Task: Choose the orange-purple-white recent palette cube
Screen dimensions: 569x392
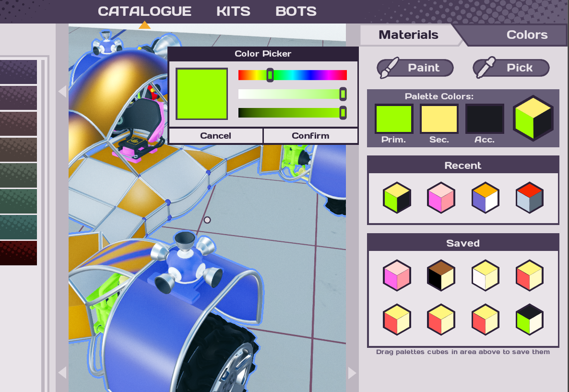Action: [x=485, y=198]
